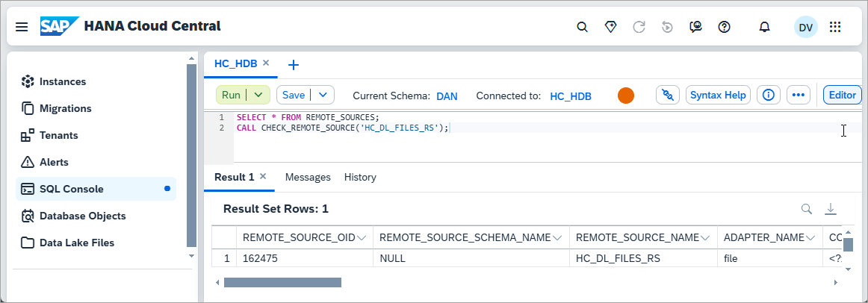868x303 pixels.
Task: Open ADAPTER_NAME column menu
Action: pyautogui.click(x=810, y=238)
